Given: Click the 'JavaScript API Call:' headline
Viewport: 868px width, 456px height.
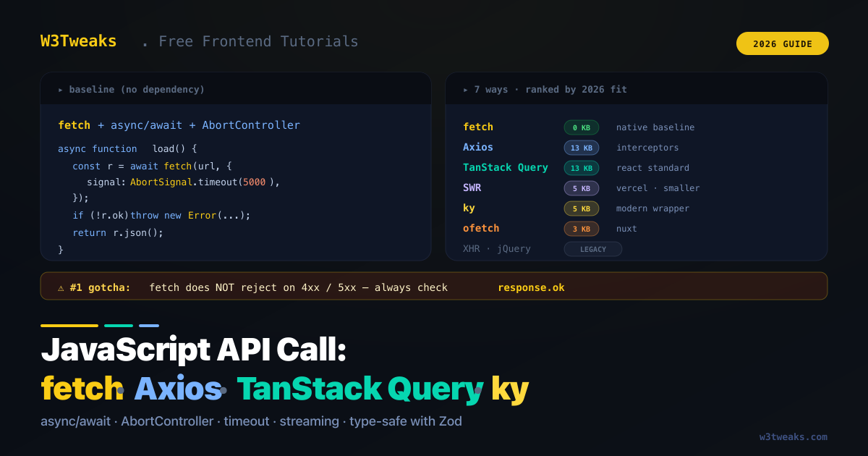Looking at the screenshot, I should pyautogui.click(x=194, y=350).
